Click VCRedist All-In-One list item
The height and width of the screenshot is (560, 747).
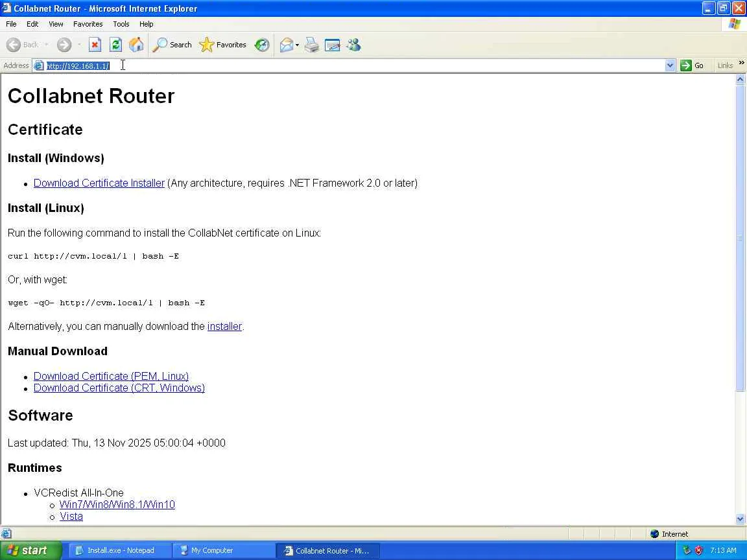[78, 493]
